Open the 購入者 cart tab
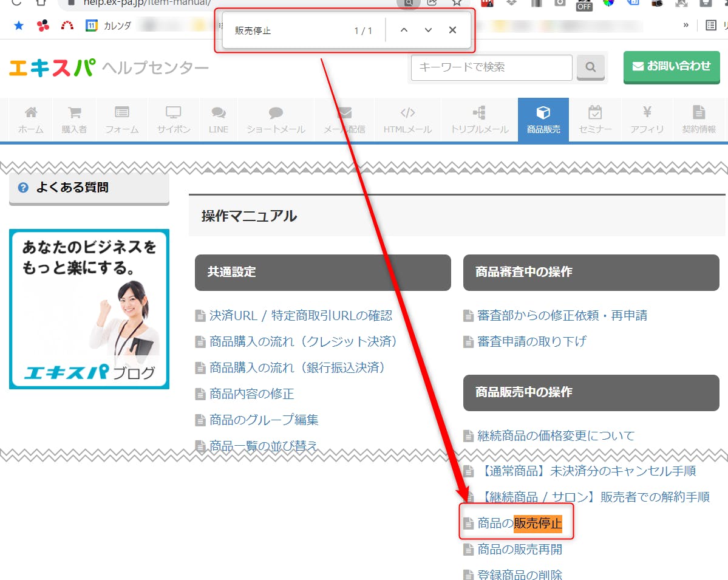The image size is (728, 580). click(74, 120)
